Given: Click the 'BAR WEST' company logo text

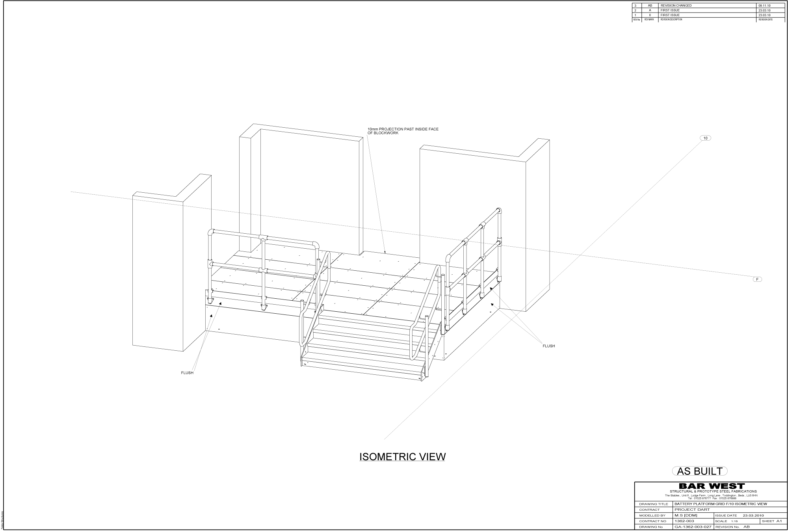Looking at the screenshot, I should click(x=712, y=486).
